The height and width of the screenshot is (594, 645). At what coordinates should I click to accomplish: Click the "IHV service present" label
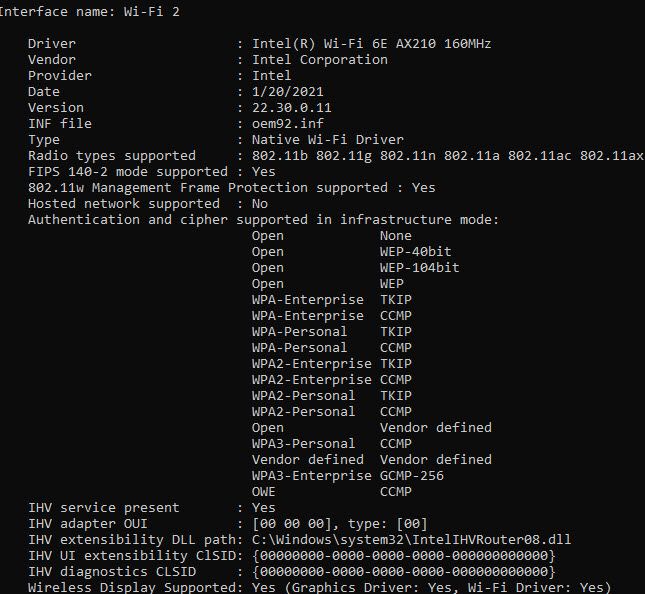(x=103, y=507)
